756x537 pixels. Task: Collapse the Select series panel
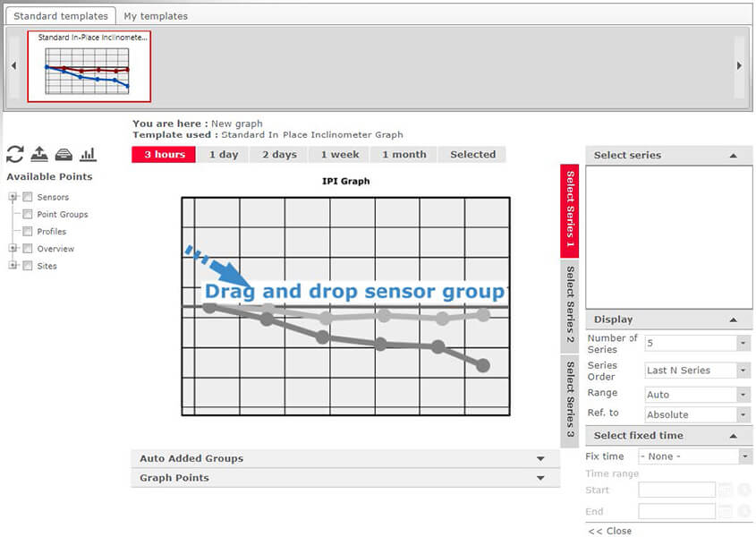coord(733,156)
